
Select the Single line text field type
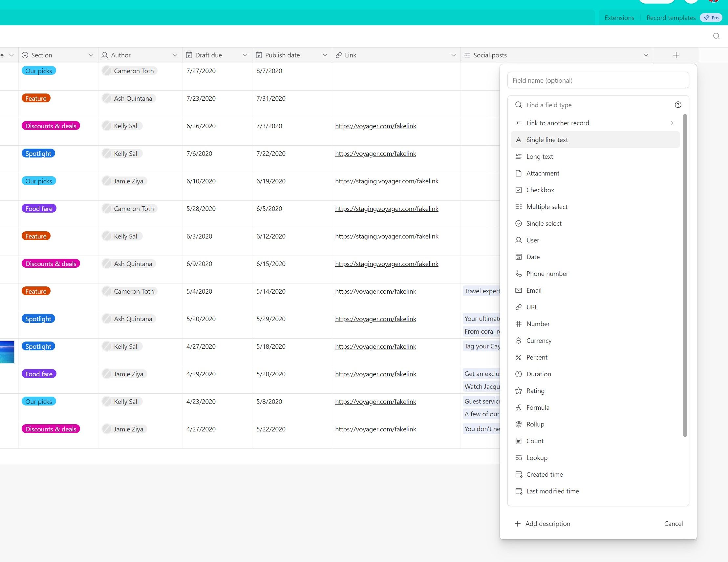(x=547, y=139)
